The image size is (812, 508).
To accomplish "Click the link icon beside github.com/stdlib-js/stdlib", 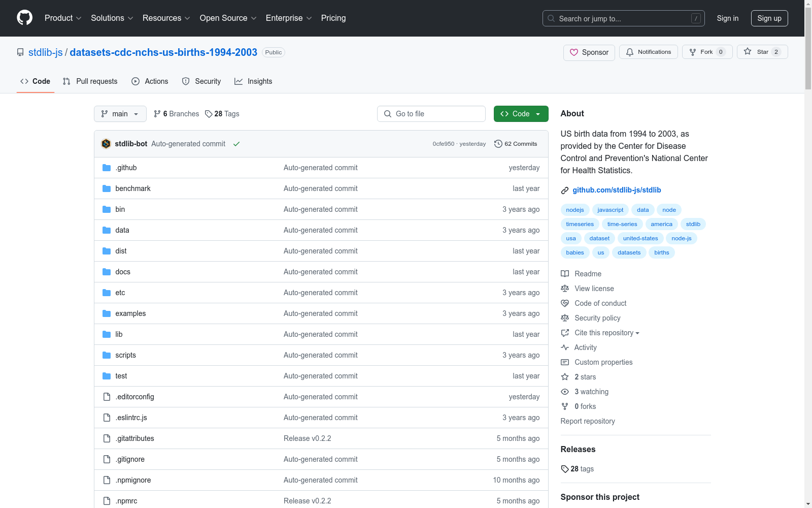I will pyautogui.click(x=565, y=190).
